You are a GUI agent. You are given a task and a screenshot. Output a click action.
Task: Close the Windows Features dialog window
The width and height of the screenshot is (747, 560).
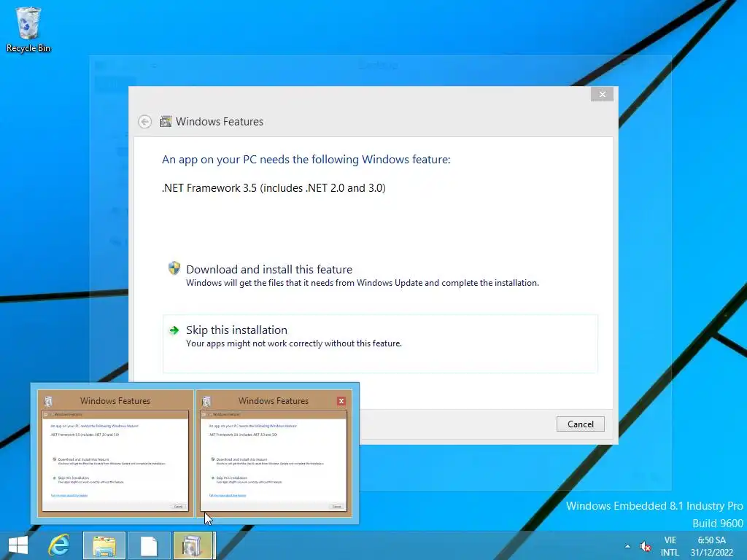[x=602, y=94]
